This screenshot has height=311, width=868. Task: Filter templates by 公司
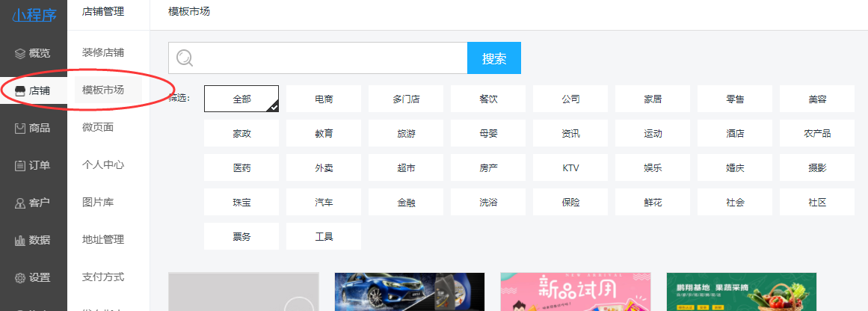pyautogui.click(x=570, y=99)
